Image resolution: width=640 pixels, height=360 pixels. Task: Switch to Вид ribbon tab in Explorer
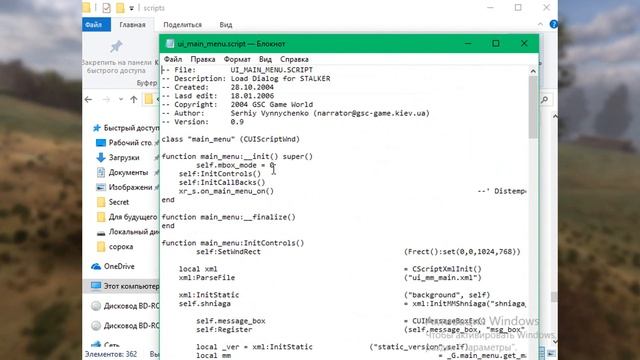[226, 24]
